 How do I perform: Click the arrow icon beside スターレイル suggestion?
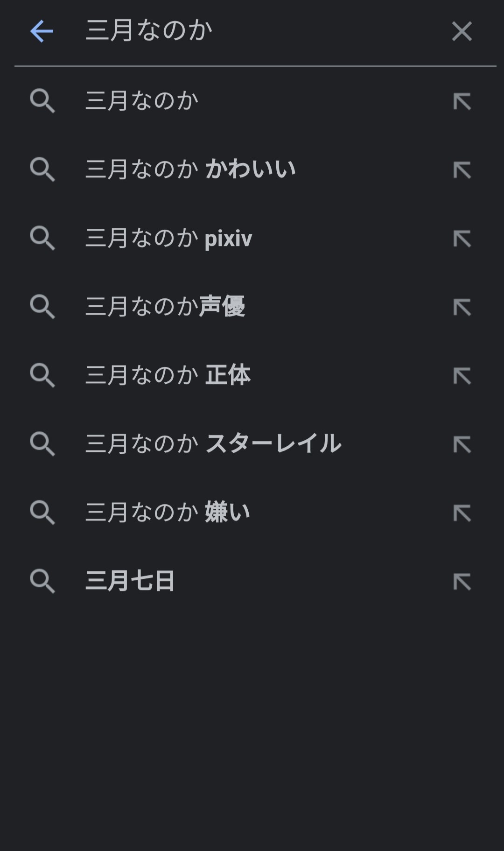click(x=462, y=444)
